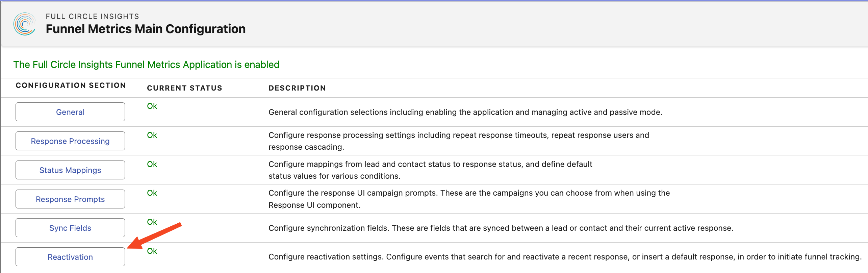The height and width of the screenshot is (273, 868).
Task: Open the Status Mappings section
Action: pyautogui.click(x=70, y=170)
